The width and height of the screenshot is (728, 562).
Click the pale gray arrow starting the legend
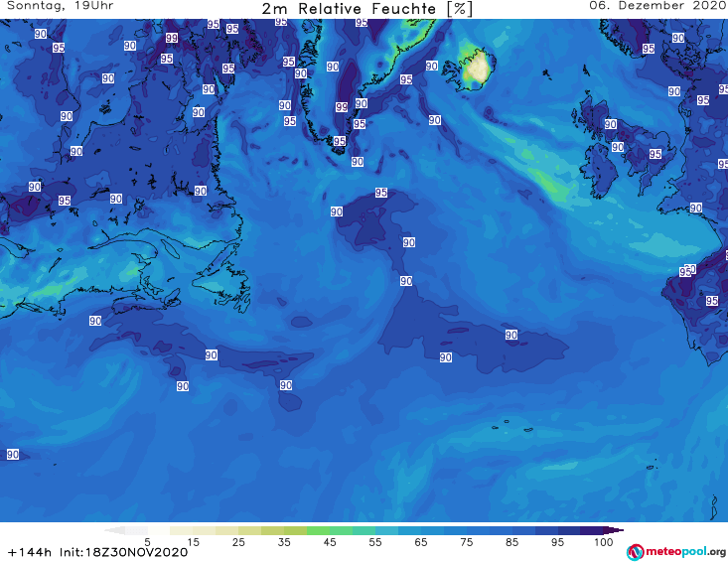tap(114, 530)
